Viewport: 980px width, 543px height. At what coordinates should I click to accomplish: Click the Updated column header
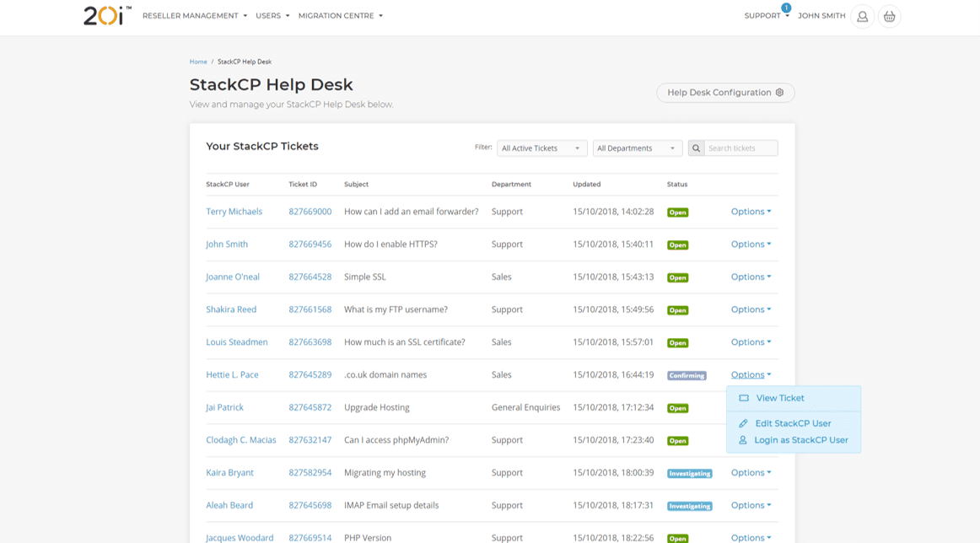[x=586, y=185]
